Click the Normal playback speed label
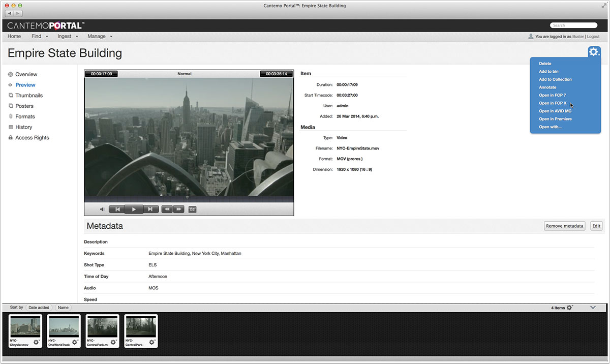This screenshot has height=364, width=610. click(x=185, y=74)
